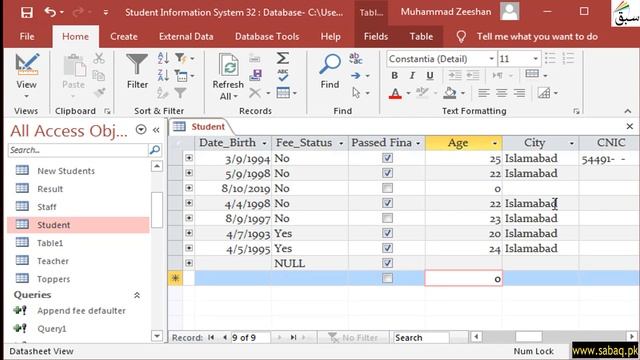This screenshot has width=640, height=360.
Task: Apply Underline formatting
Action: tap(430, 76)
